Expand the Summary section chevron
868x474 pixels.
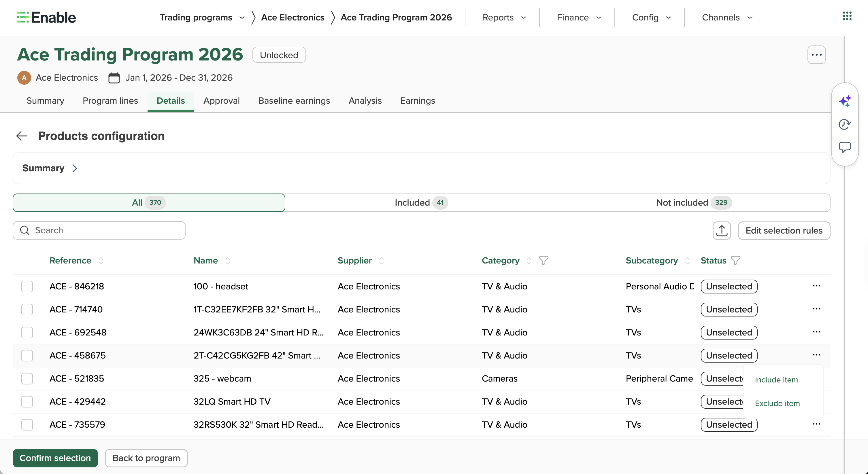(x=75, y=168)
